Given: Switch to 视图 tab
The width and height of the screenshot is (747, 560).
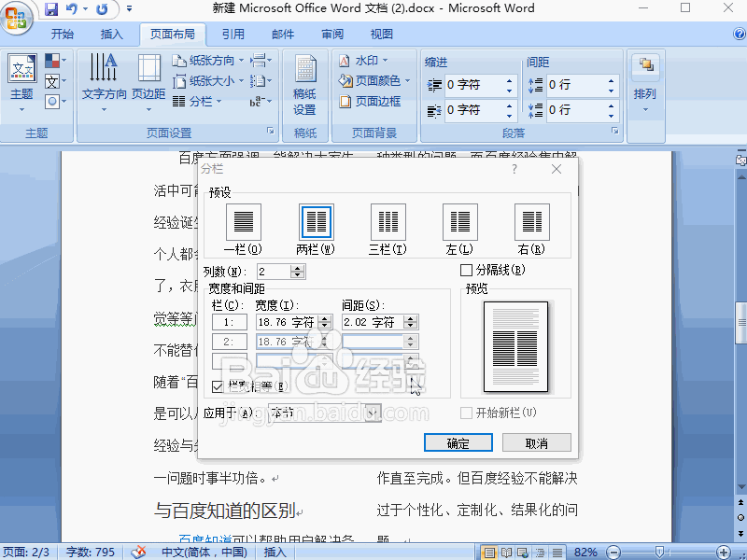Looking at the screenshot, I should [382, 35].
